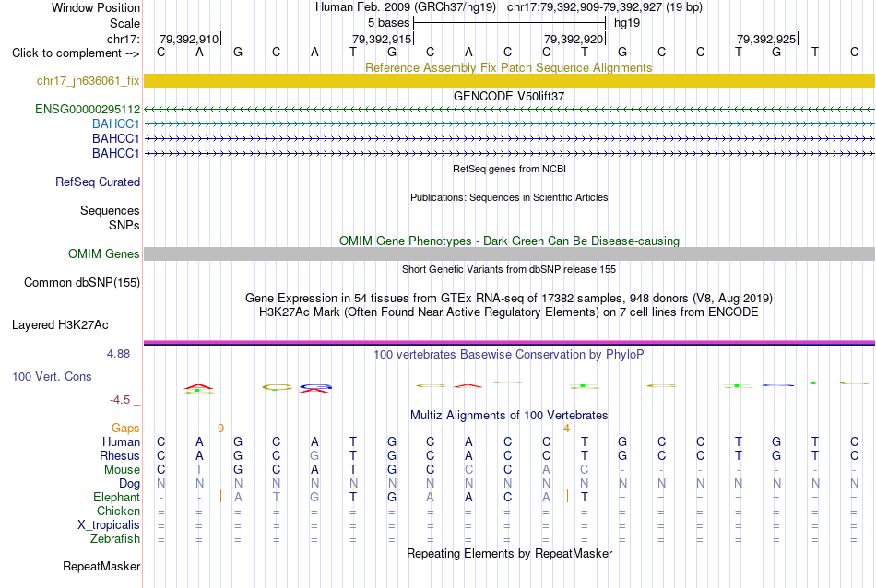Click the 79,392,925 coordinate marker

point(766,39)
